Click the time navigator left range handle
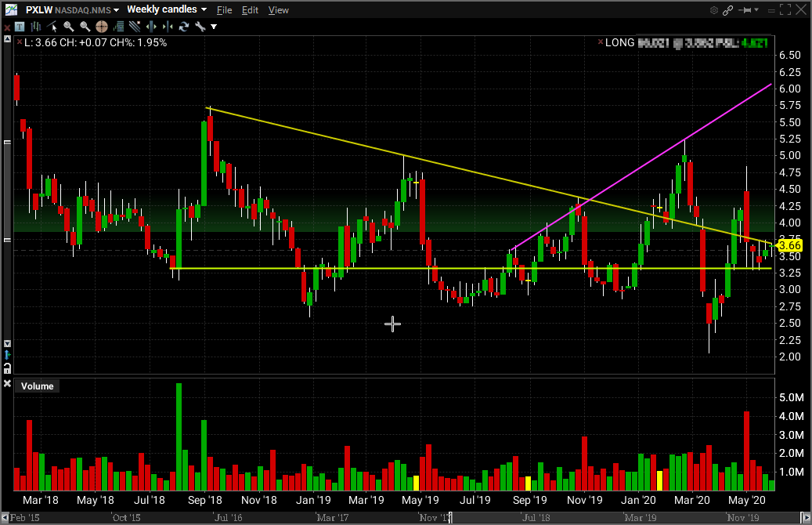This screenshot has width=812, height=525. tap(450, 517)
